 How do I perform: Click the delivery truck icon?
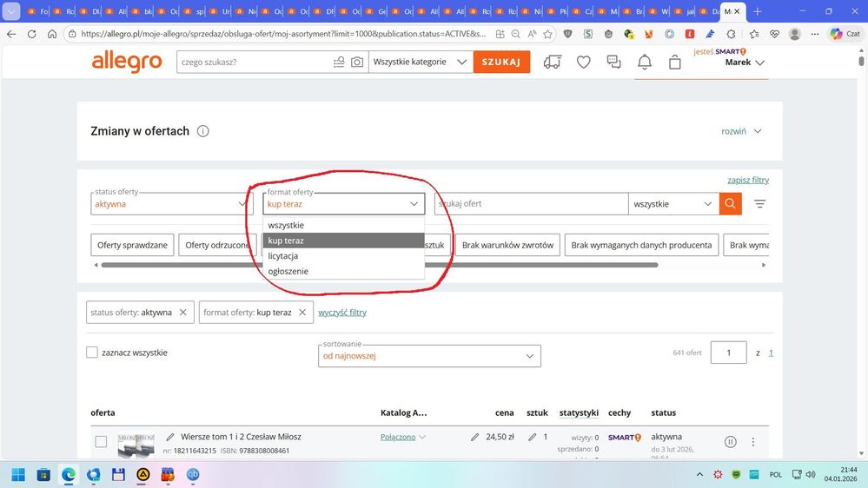pos(552,63)
